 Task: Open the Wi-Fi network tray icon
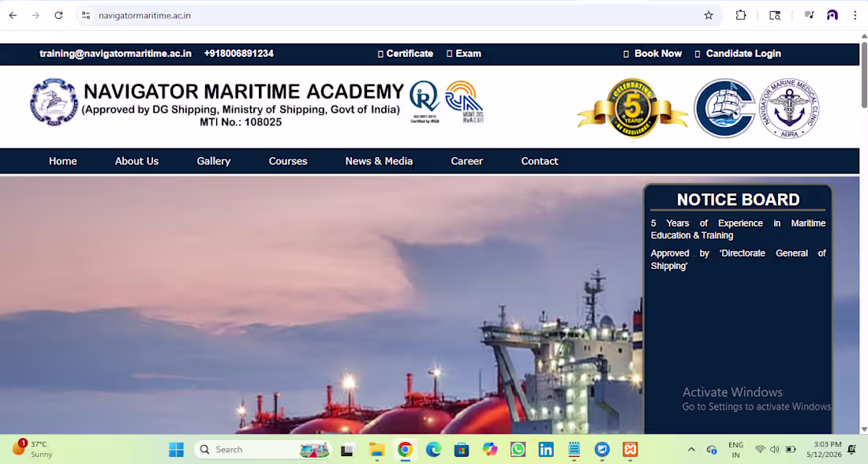[760, 450]
